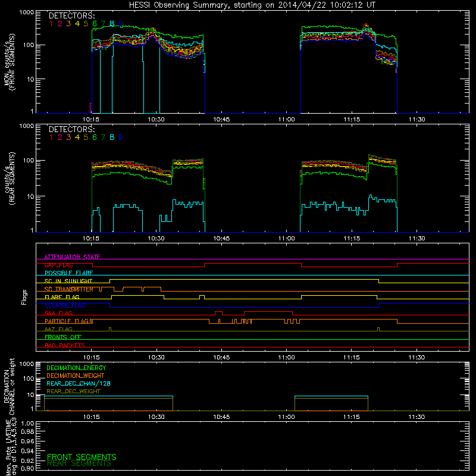Click 10:45 tick under Flags panel
476x476 pixels.
pyautogui.click(x=221, y=358)
